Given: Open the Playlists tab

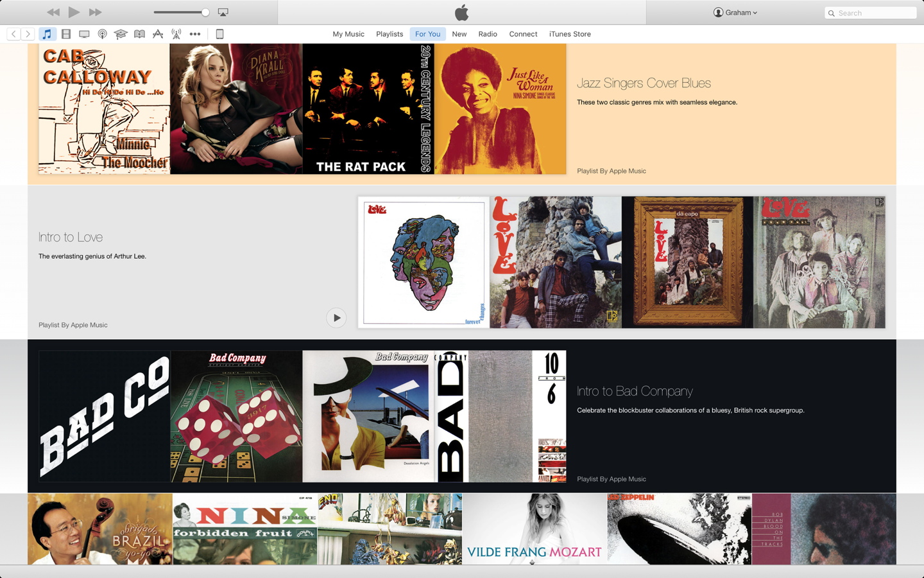Looking at the screenshot, I should [x=389, y=34].
